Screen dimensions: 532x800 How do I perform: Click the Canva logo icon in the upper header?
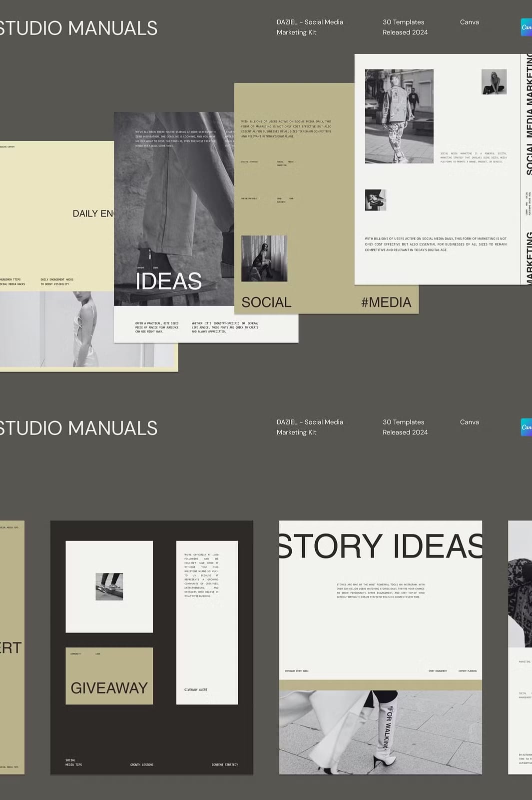coord(527,27)
